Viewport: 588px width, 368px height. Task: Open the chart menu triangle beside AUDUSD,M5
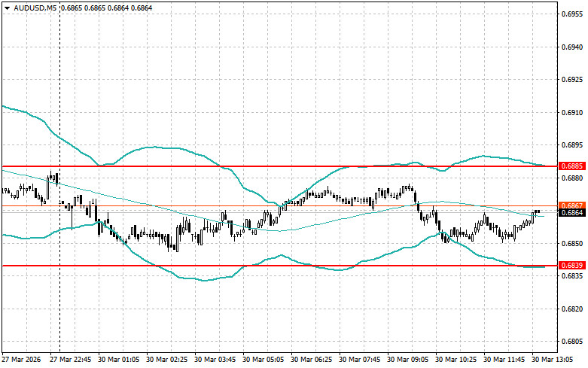[7, 8]
